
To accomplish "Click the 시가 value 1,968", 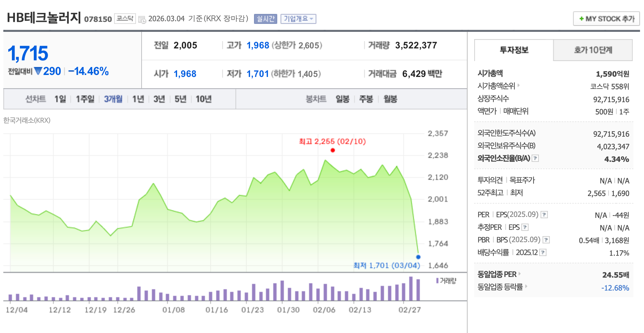I will [x=185, y=74].
